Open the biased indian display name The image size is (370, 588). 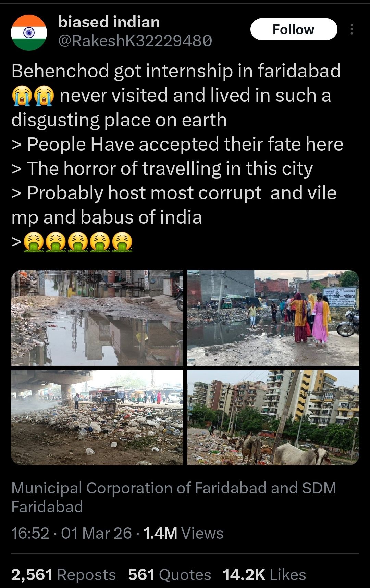[x=109, y=22]
